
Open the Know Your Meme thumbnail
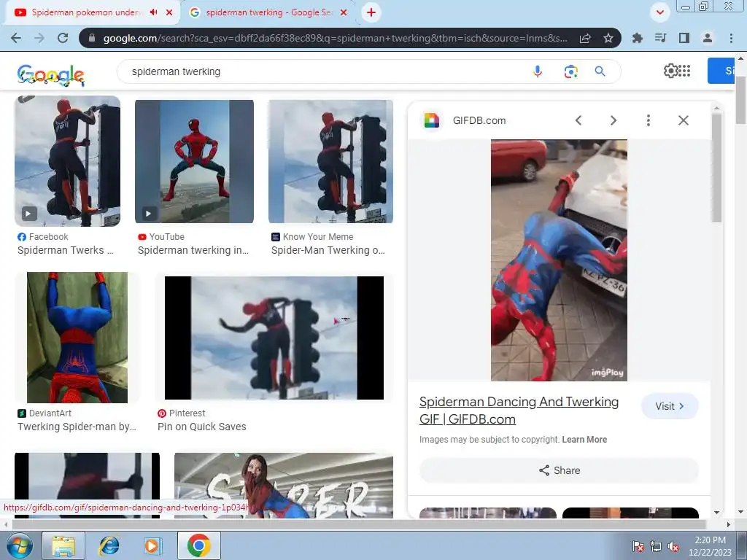[330, 161]
